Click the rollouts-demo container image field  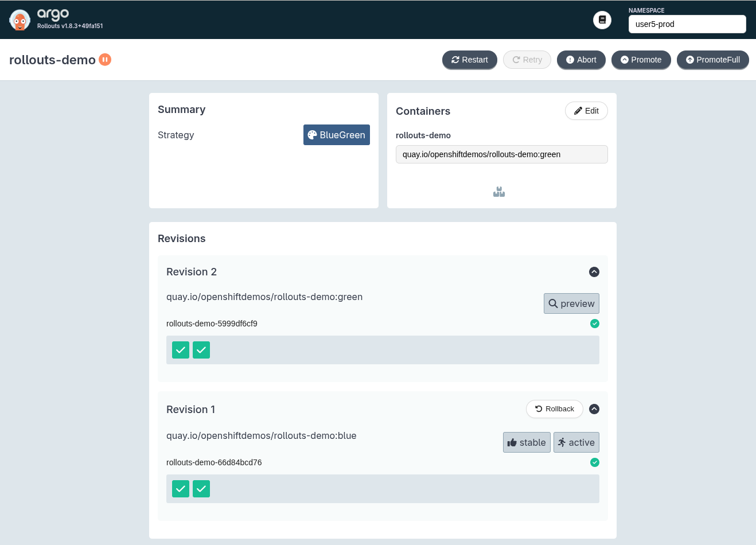(x=502, y=154)
